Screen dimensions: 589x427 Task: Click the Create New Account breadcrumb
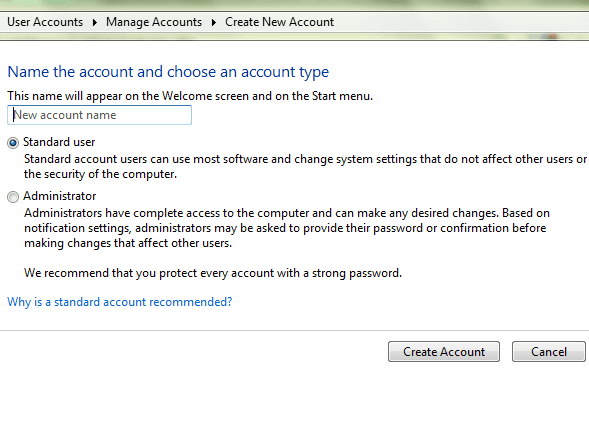point(279,22)
